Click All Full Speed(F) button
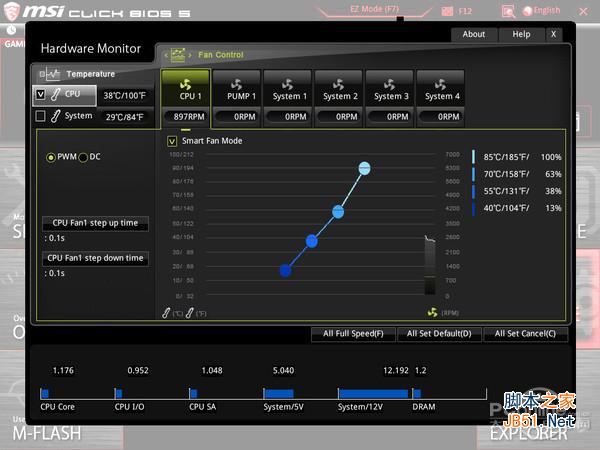Image resolution: width=600 pixels, height=450 pixels. pos(353,334)
